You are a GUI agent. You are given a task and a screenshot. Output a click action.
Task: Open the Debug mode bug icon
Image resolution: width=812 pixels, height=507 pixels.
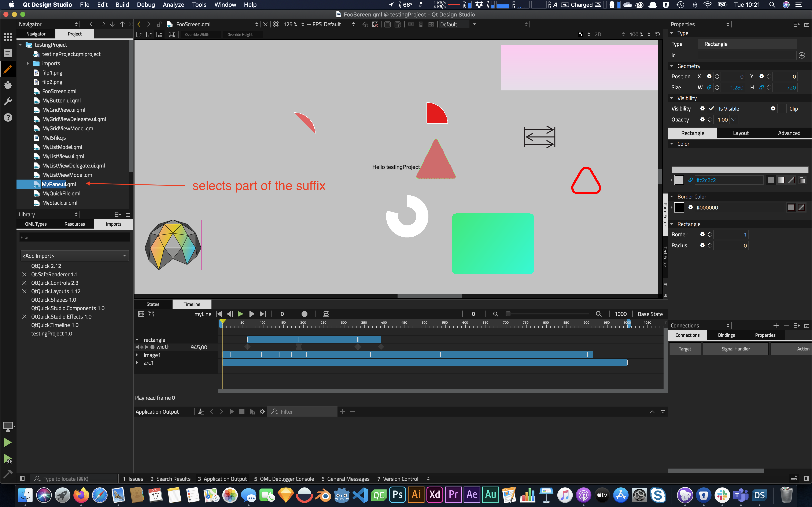pyautogui.click(x=8, y=85)
